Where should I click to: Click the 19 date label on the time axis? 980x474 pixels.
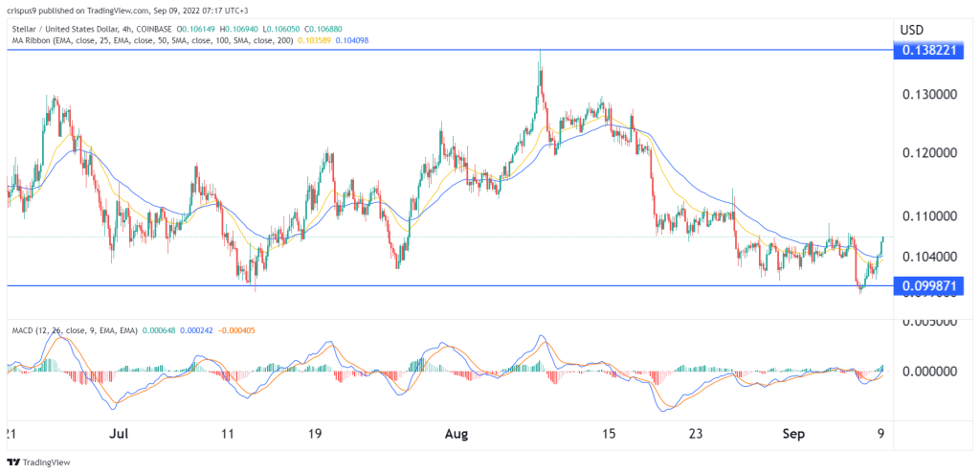coord(314,434)
